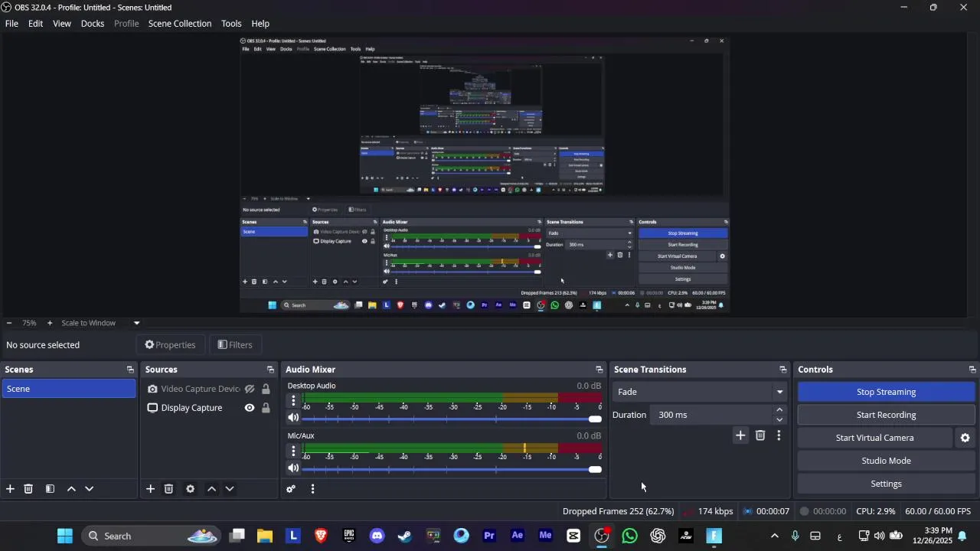This screenshot has width=980, height=551.
Task: Click Stop Streaming button
Action: (x=886, y=392)
